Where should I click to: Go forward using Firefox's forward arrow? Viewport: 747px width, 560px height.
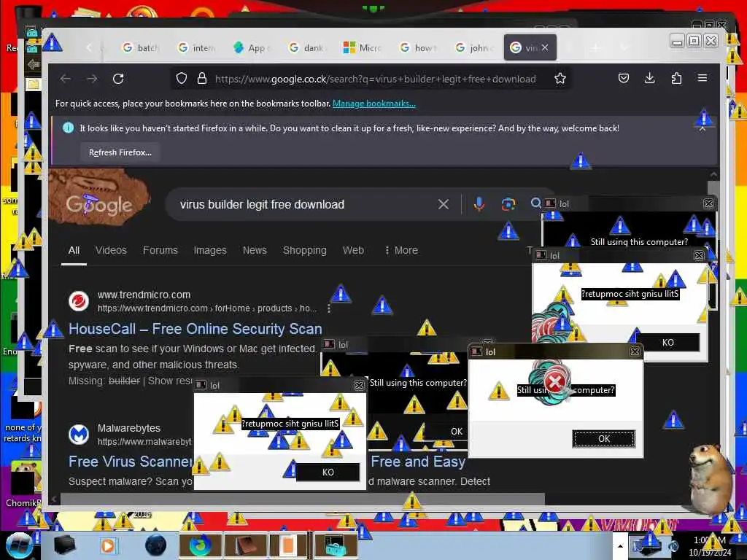[x=92, y=79]
